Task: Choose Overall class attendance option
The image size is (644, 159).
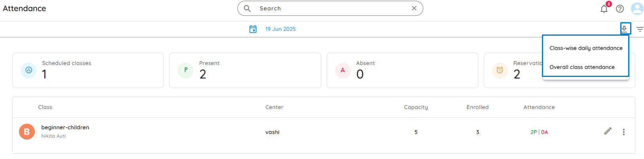Action: point(582,67)
